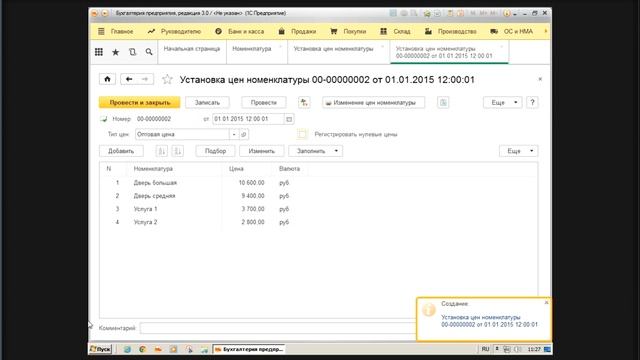The width and height of the screenshot is (640, 360).
Task: Select the Дверь средняя row
Action: coord(318,196)
